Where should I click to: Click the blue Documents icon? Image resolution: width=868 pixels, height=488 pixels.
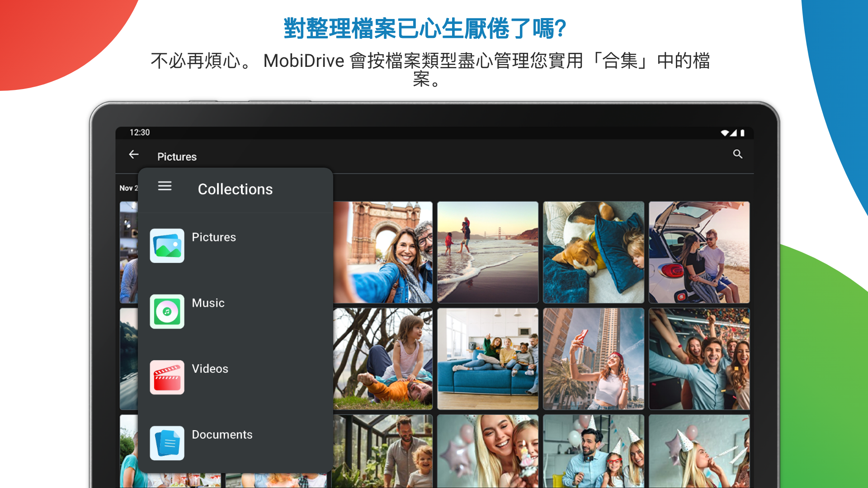(167, 443)
